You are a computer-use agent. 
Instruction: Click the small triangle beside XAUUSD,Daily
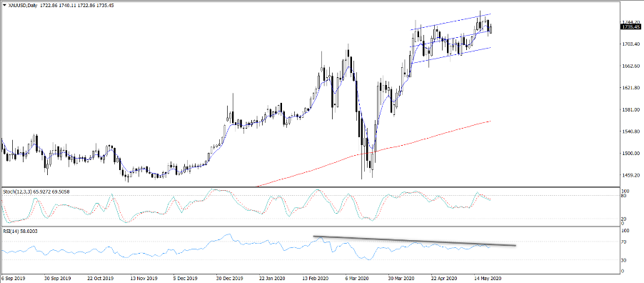[4, 4]
